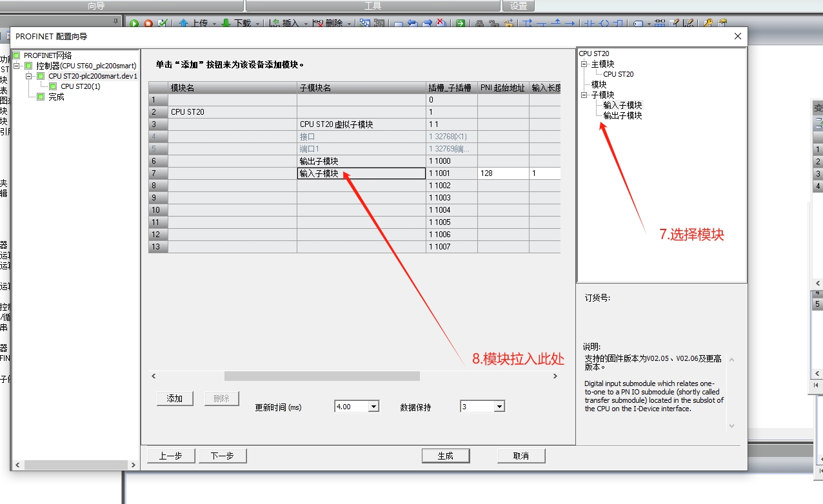Viewport: 823px width, 504px height.
Task: Click the description panel scroll-down arrow
Action: (x=731, y=426)
